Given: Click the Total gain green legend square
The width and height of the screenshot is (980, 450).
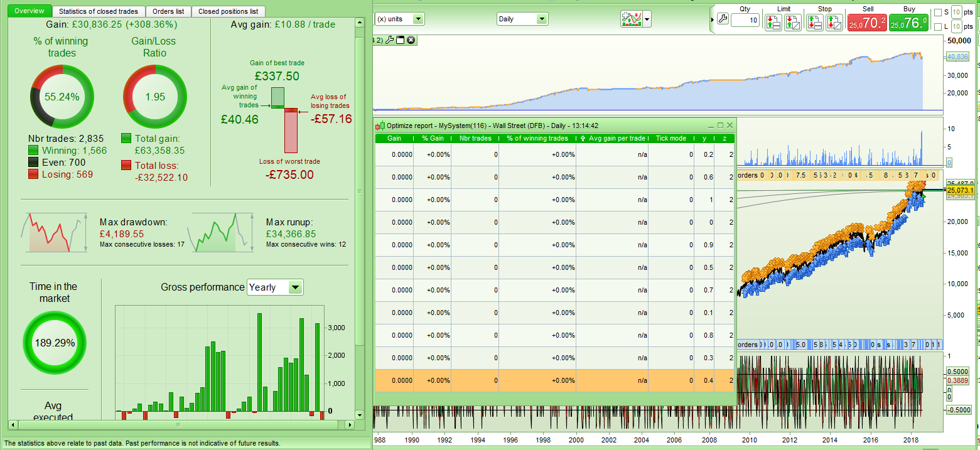Looking at the screenshot, I should 126,138.
